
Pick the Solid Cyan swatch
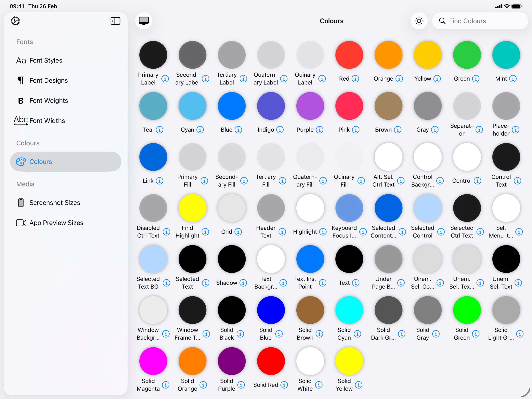pos(349,310)
